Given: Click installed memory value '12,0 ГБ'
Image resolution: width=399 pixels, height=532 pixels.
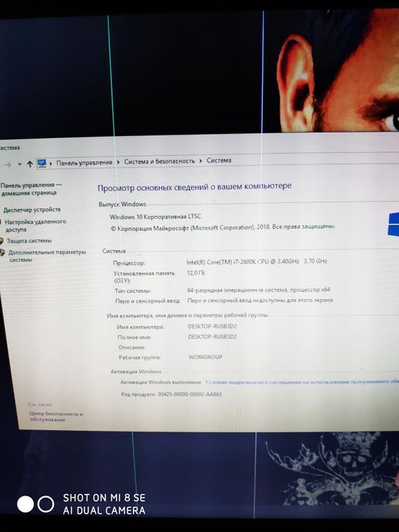Looking at the screenshot, I should (196, 273).
